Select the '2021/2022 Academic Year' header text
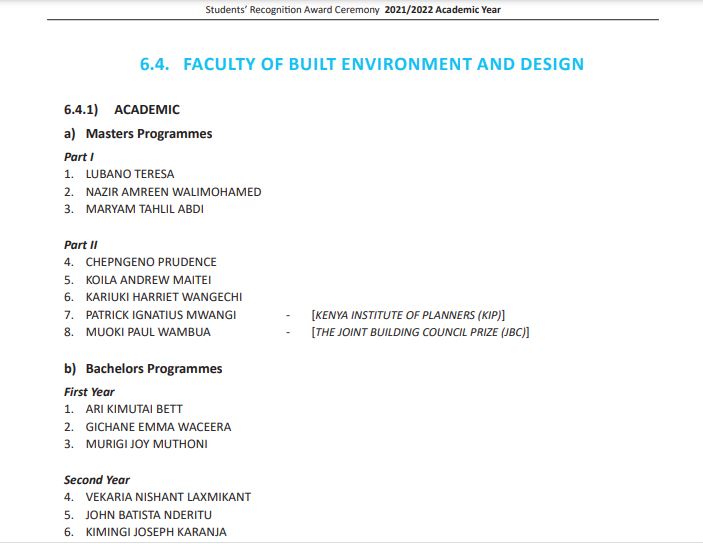The image size is (703, 544). [443, 10]
